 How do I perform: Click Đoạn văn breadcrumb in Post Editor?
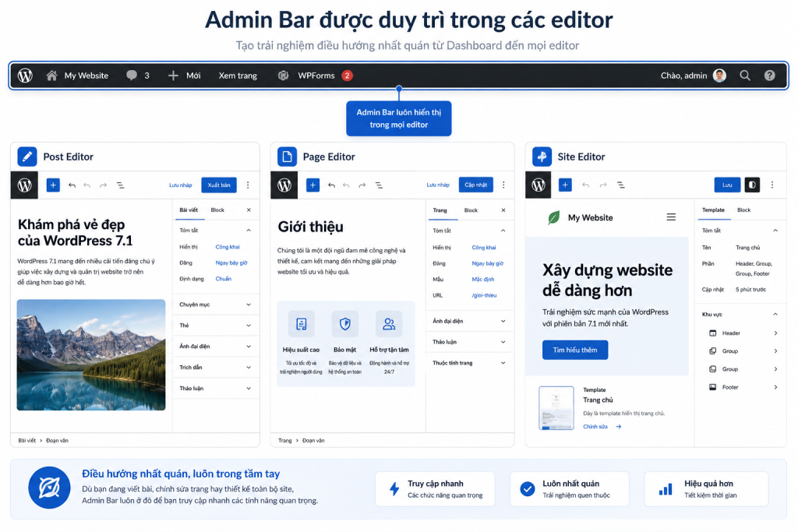pos(57,440)
